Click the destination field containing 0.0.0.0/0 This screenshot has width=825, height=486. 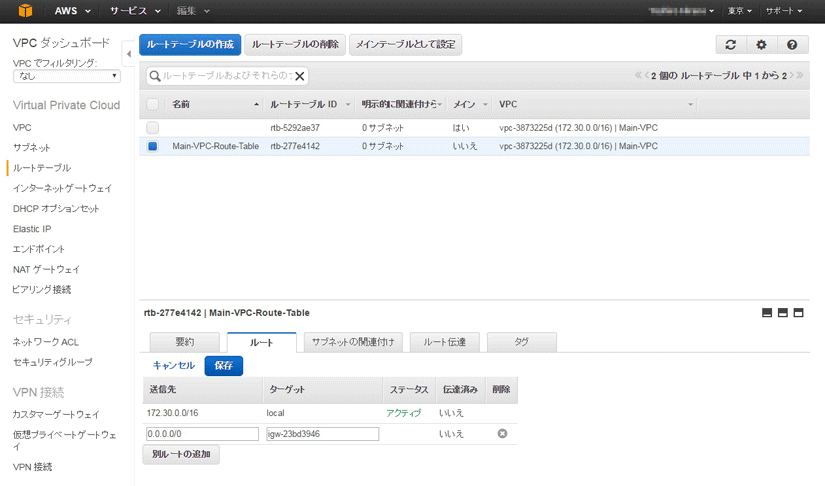(202, 434)
